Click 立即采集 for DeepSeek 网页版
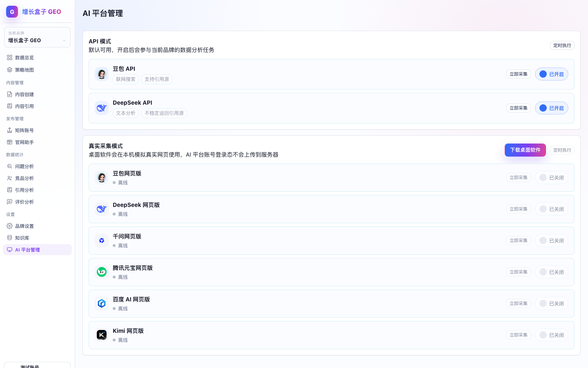The height and width of the screenshot is (368, 588). (x=519, y=209)
